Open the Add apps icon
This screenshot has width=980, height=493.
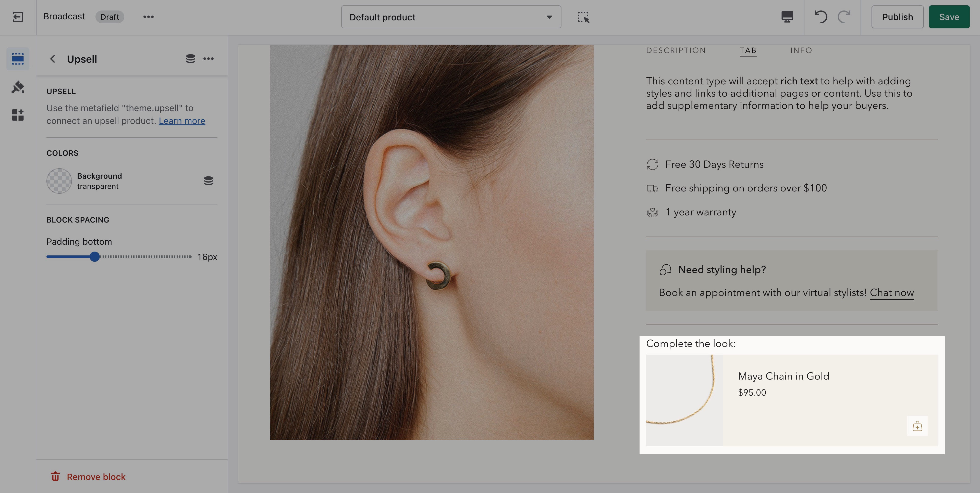18,115
